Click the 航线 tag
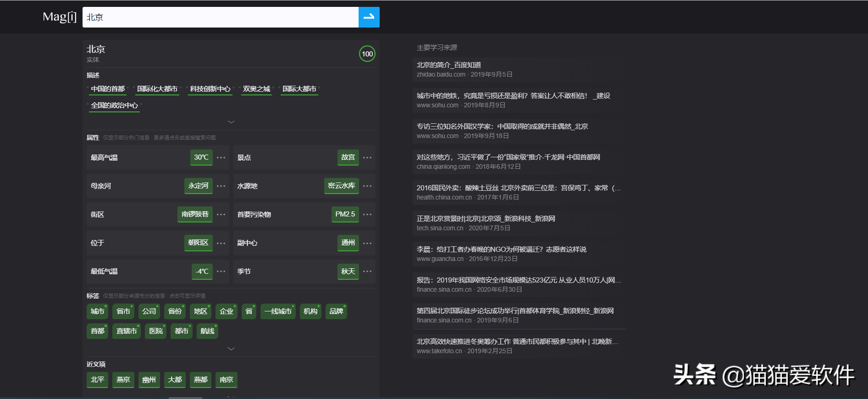The height and width of the screenshot is (399, 868). pos(207,331)
